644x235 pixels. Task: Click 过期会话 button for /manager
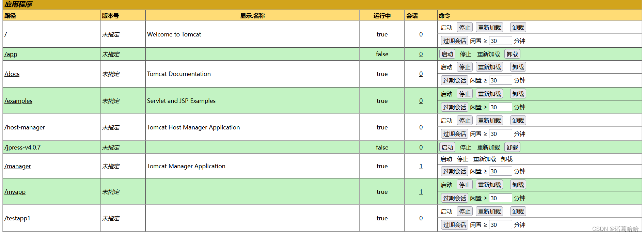(x=454, y=171)
